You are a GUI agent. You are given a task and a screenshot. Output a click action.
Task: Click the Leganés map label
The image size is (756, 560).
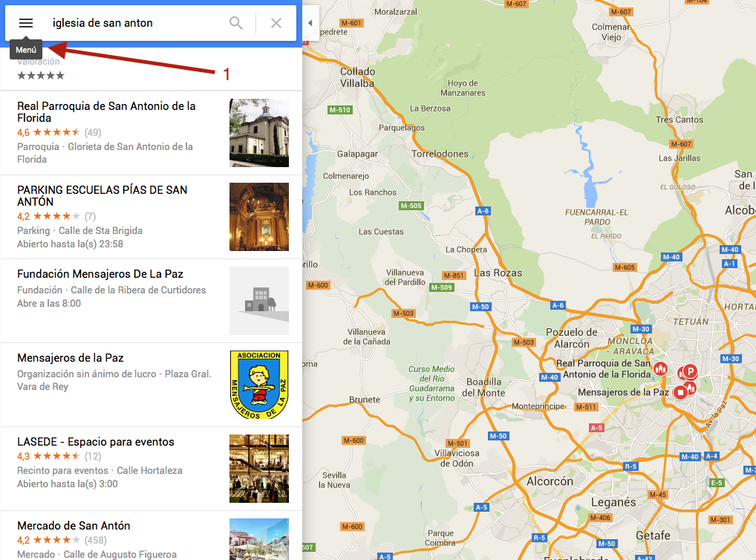point(613,502)
